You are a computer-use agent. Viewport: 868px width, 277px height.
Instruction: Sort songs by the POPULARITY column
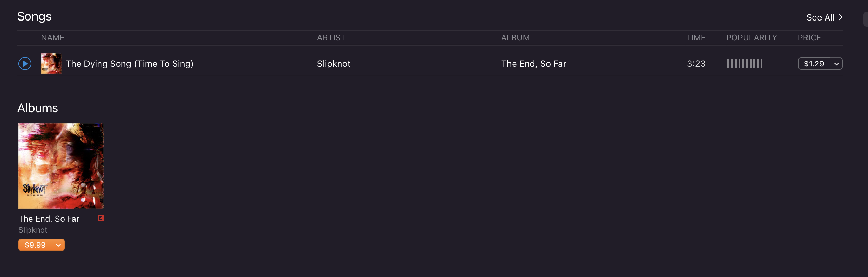tap(751, 38)
